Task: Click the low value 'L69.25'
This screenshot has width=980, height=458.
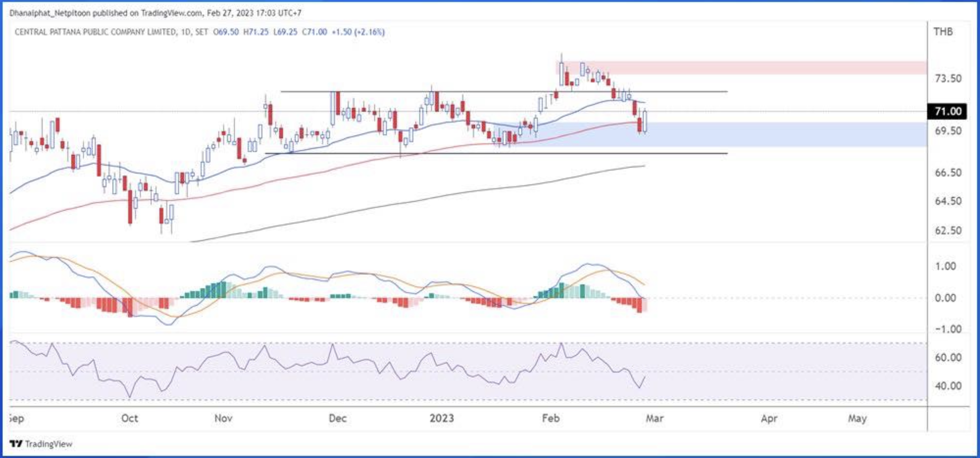Action: click(285, 32)
